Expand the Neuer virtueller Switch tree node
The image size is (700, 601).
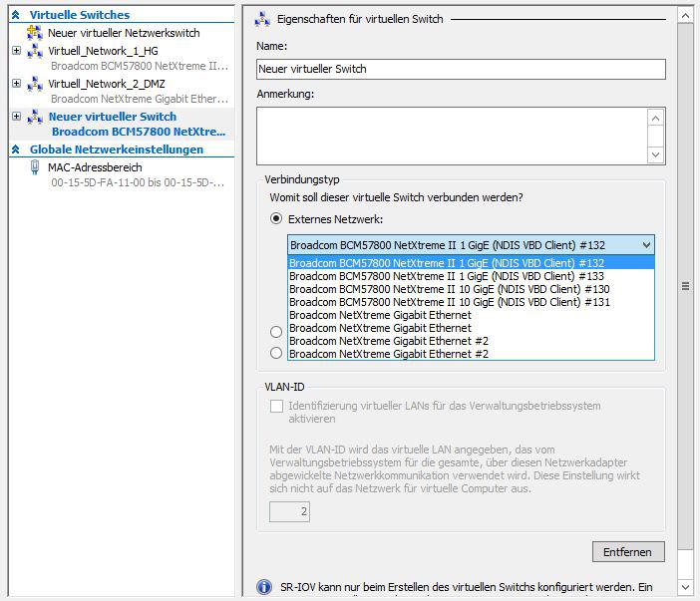point(17,117)
